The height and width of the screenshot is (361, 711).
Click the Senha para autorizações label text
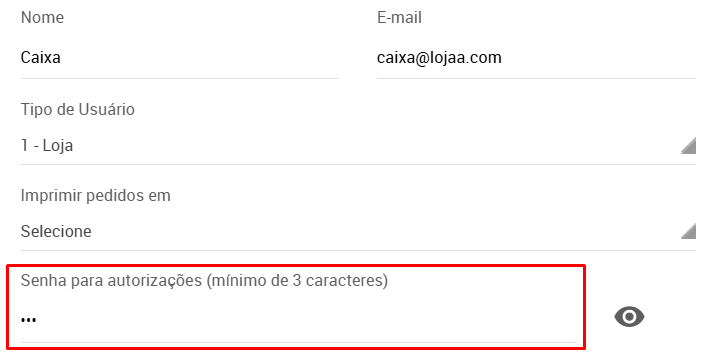(x=111, y=280)
